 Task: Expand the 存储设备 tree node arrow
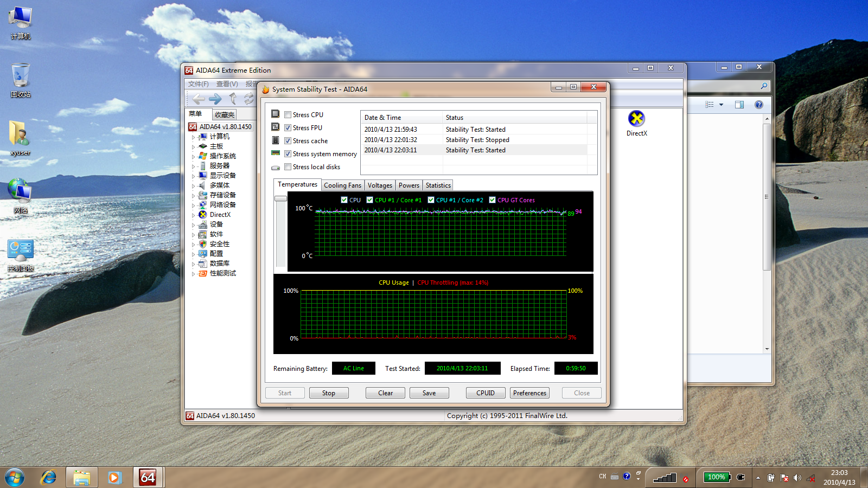tap(193, 196)
